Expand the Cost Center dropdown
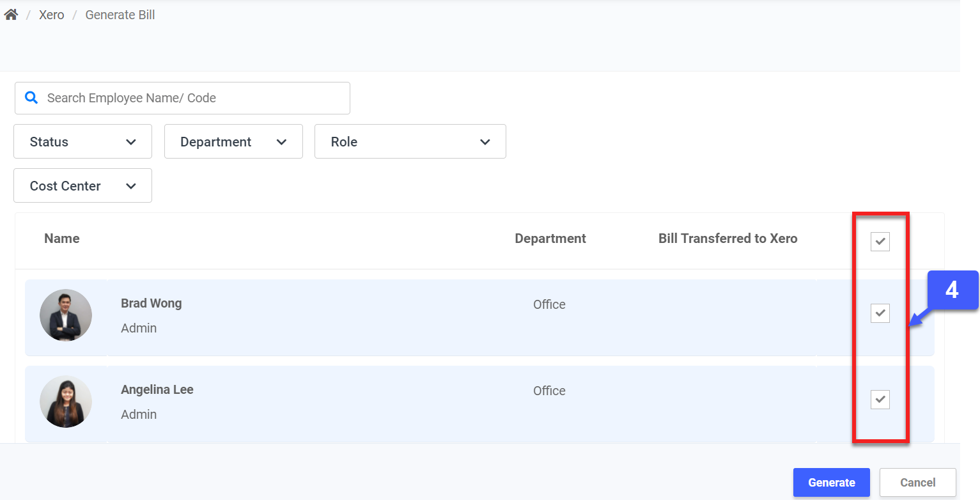Screen dimensions: 980x500 coord(82,186)
